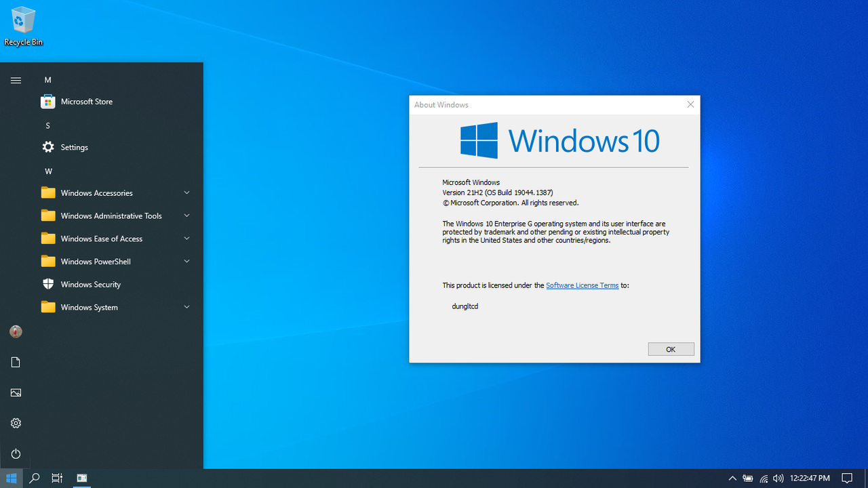Open Task View on the taskbar
This screenshot has height=488, width=868.
pyautogui.click(x=57, y=478)
